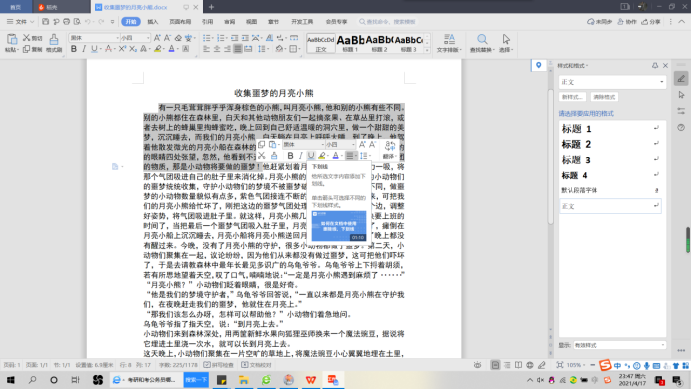Click the Print icon in quick access toolbar
The height and width of the screenshot is (389, 692).
[67, 21]
